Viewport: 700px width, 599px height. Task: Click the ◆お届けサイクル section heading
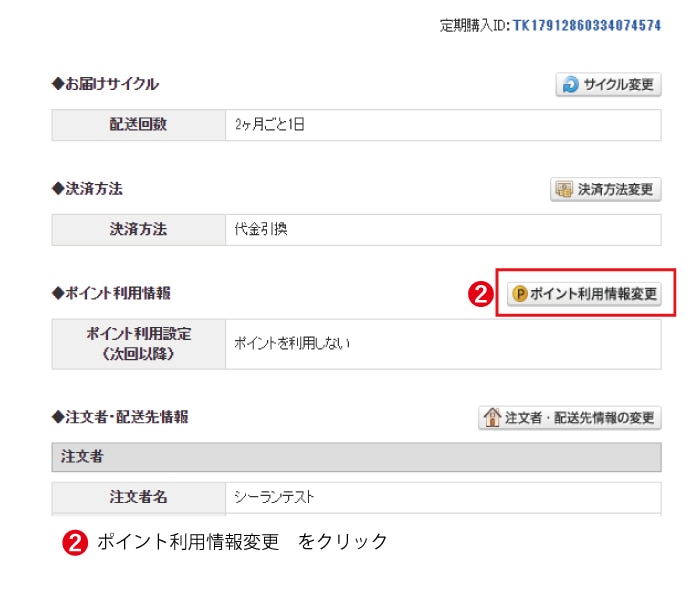click(105, 85)
